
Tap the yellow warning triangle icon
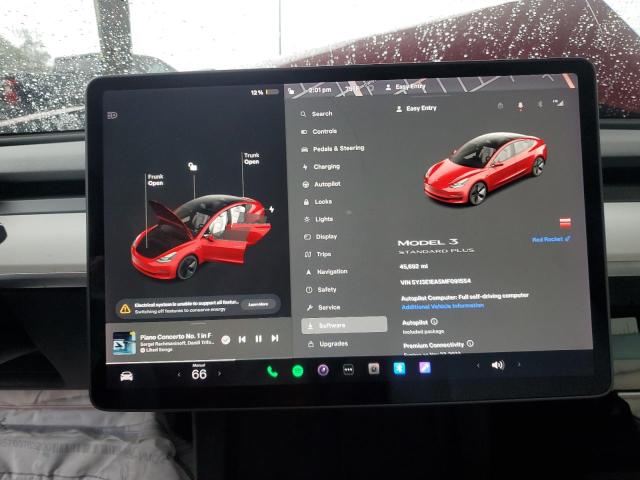pos(125,309)
